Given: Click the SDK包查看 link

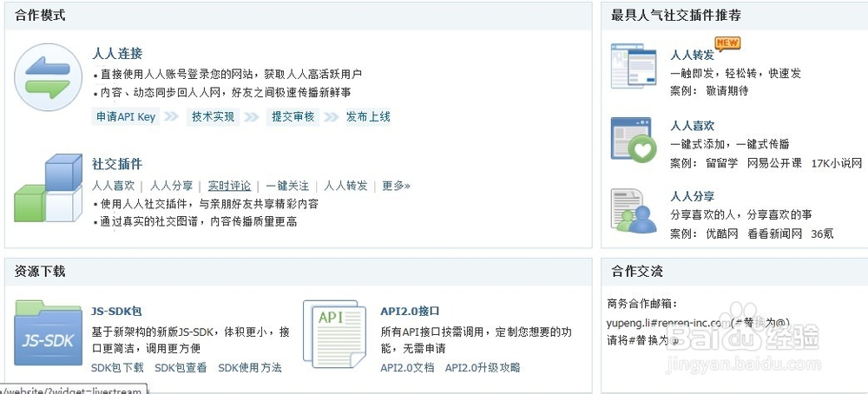Looking at the screenshot, I should [x=181, y=368].
